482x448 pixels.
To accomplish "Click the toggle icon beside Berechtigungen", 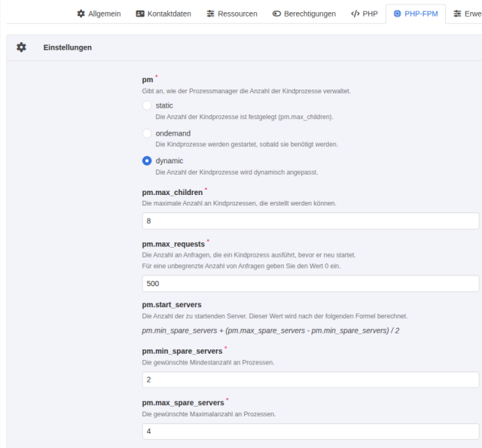I will 276,14.
